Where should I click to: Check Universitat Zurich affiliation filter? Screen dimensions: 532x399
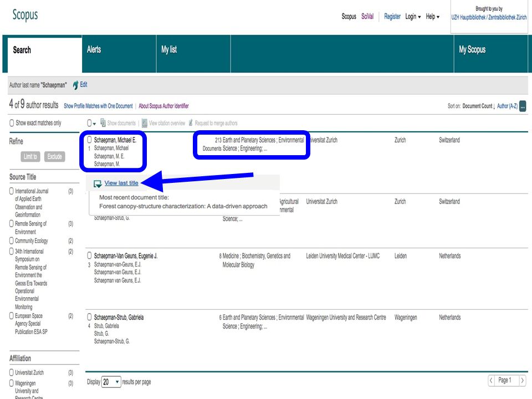(x=12, y=372)
